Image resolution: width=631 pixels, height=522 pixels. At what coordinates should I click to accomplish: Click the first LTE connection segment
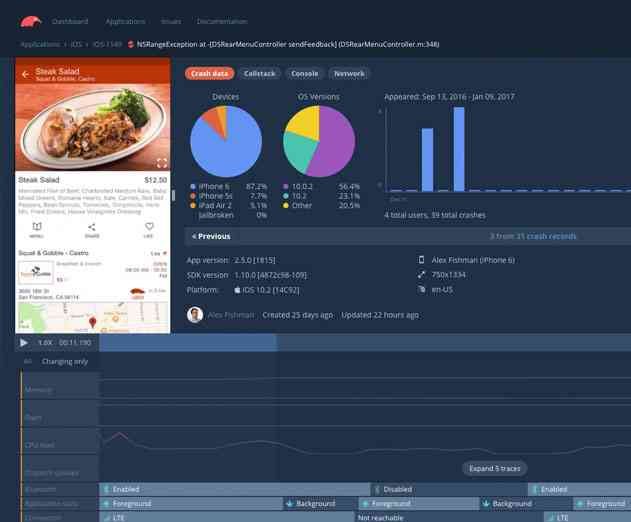pyautogui.click(x=227, y=518)
